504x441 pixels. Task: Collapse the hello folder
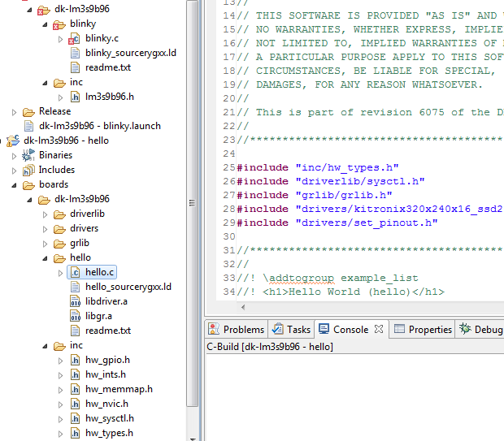(x=45, y=258)
